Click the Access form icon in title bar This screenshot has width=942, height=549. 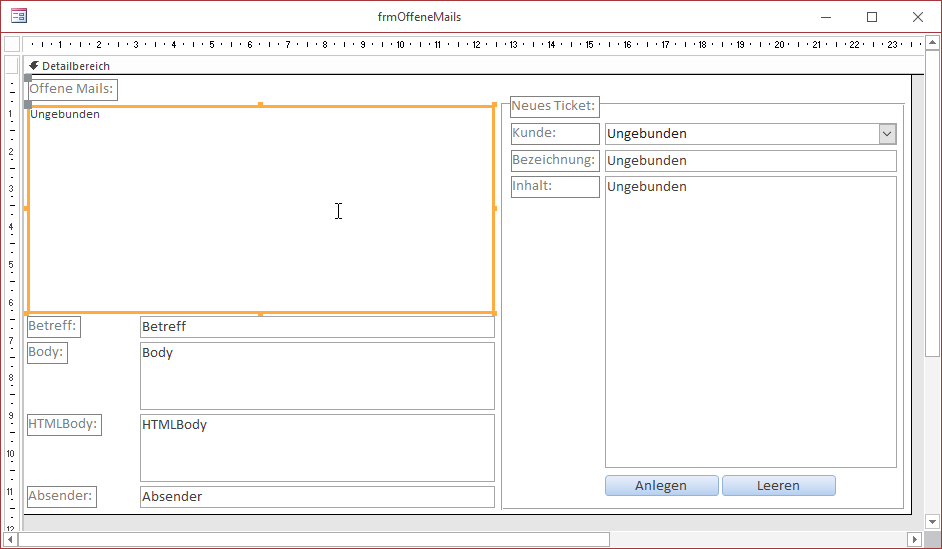18,17
